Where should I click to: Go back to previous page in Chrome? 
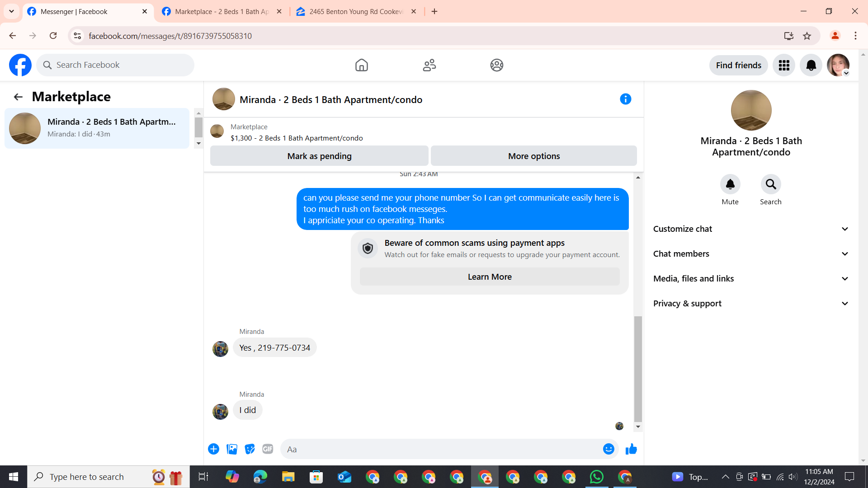tap(12, 36)
